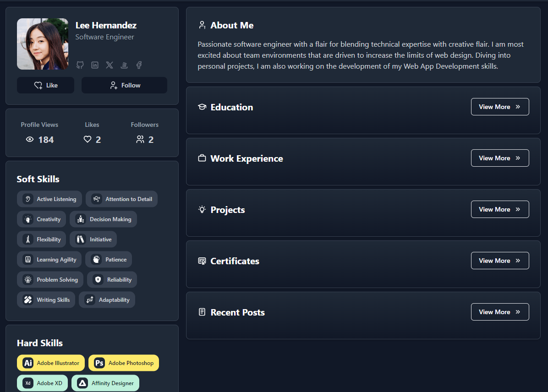Click the 'Work Experience' heading text
Viewport: 548px width, 392px height.
point(247,158)
